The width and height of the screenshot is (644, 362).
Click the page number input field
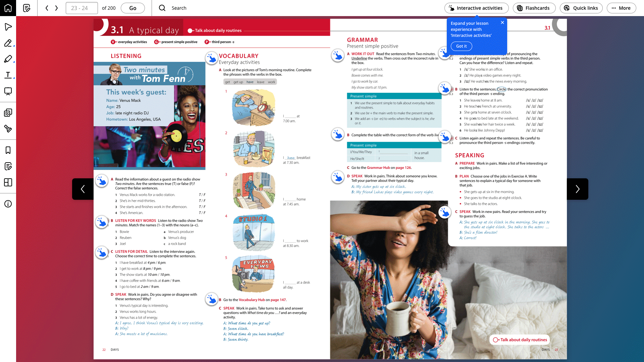pyautogui.click(x=82, y=8)
